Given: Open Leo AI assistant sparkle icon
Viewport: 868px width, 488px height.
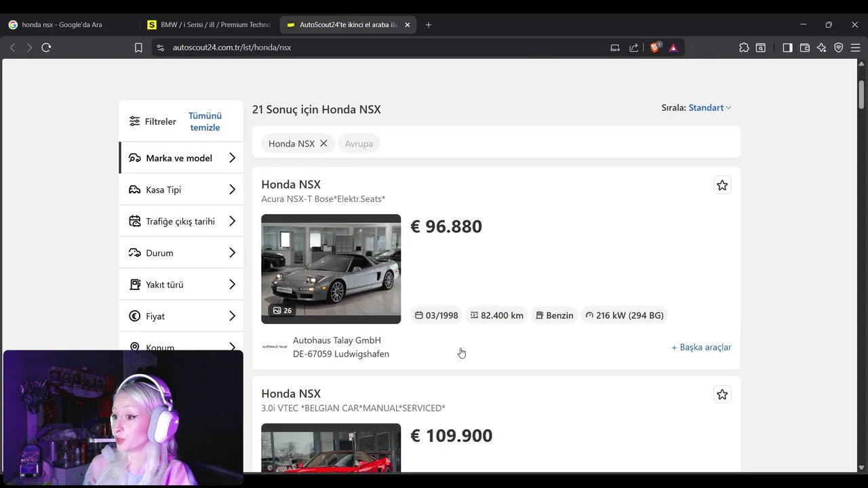Looking at the screenshot, I should 822,47.
